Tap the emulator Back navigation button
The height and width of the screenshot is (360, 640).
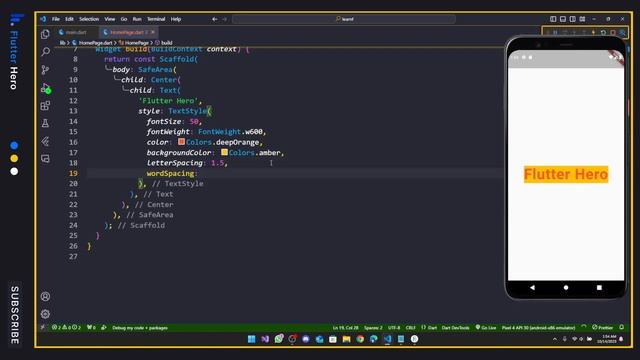[x=532, y=287]
